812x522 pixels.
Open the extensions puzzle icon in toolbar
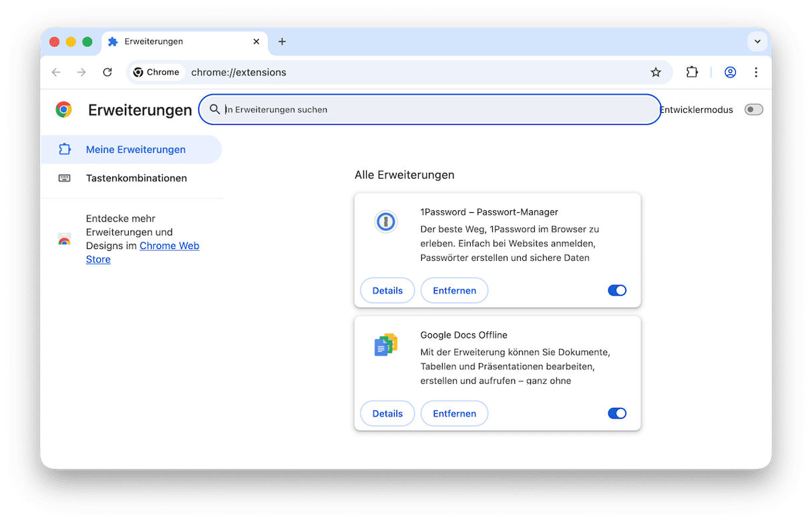(692, 72)
